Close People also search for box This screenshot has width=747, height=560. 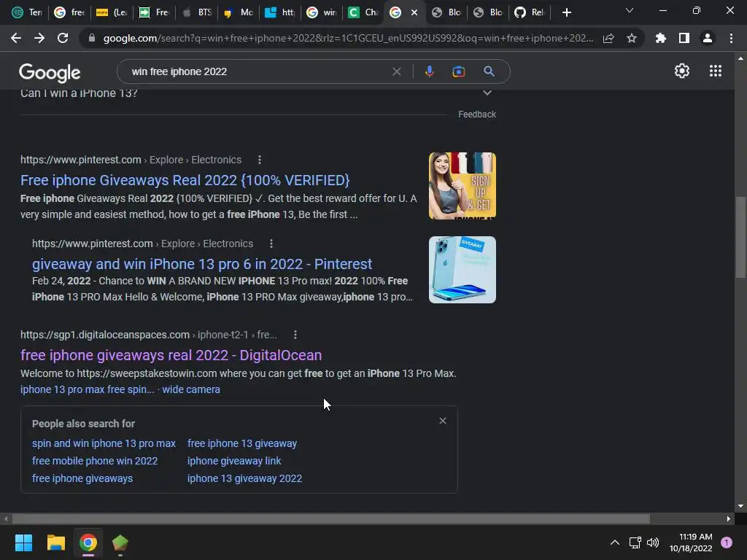[443, 421]
